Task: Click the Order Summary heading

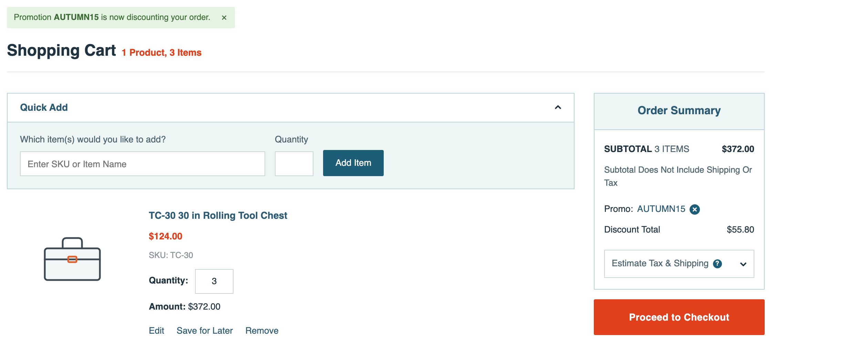Action: pos(679,110)
